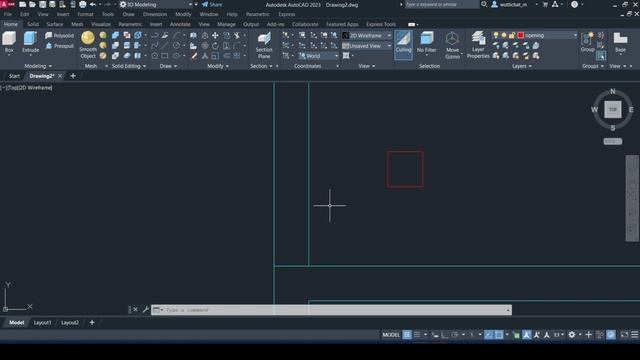Toggle polar tracking in status bar
Screen dimensions: 640x360
(454, 335)
